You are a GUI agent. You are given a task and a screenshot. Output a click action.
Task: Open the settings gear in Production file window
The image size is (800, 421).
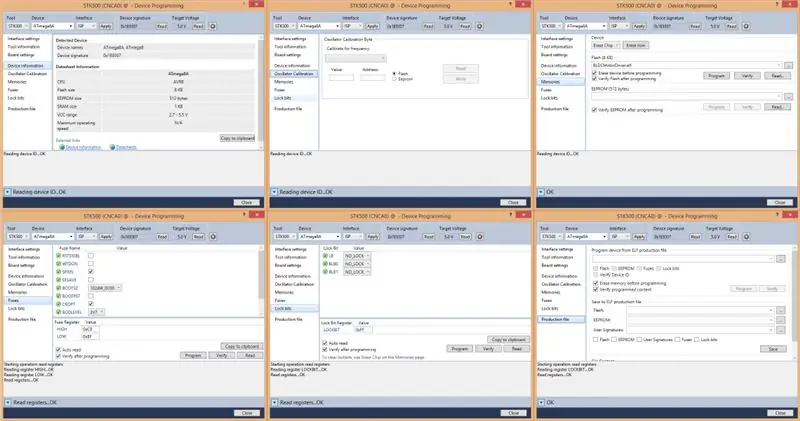point(746,237)
